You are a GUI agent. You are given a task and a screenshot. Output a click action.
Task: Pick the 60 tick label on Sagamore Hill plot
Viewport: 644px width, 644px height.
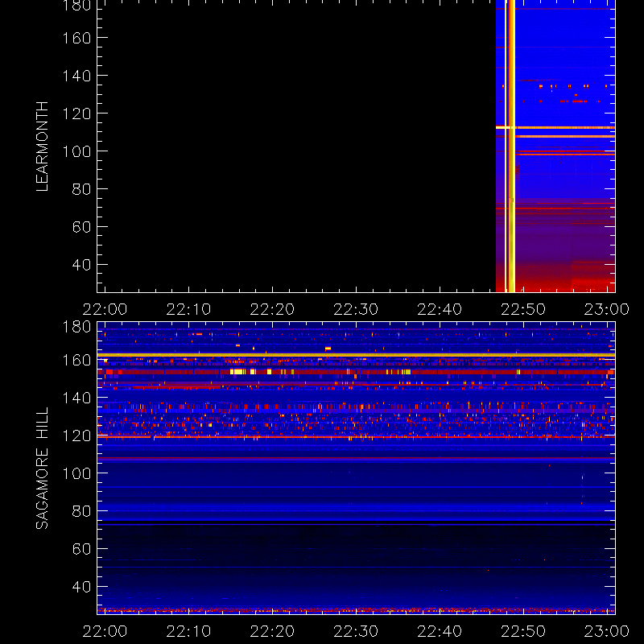pyautogui.click(x=81, y=549)
